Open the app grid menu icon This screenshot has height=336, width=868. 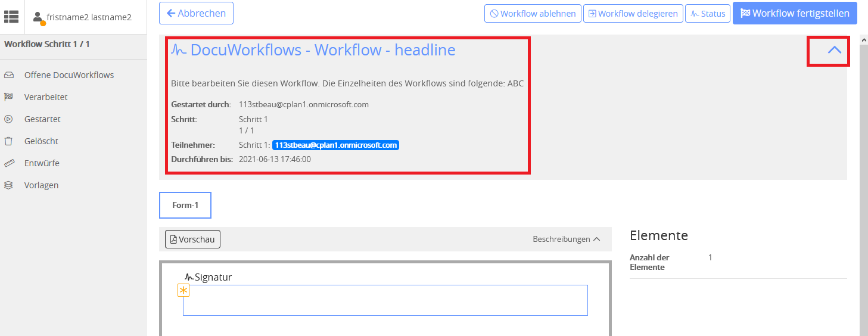coord(11,17)
